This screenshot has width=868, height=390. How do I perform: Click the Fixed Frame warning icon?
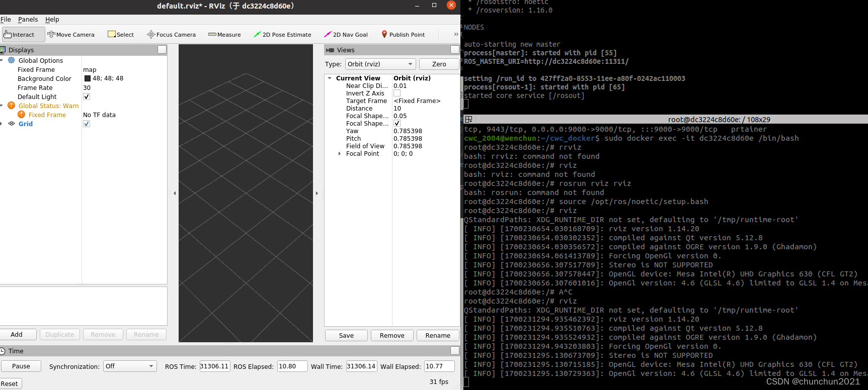tap(22, 115)
